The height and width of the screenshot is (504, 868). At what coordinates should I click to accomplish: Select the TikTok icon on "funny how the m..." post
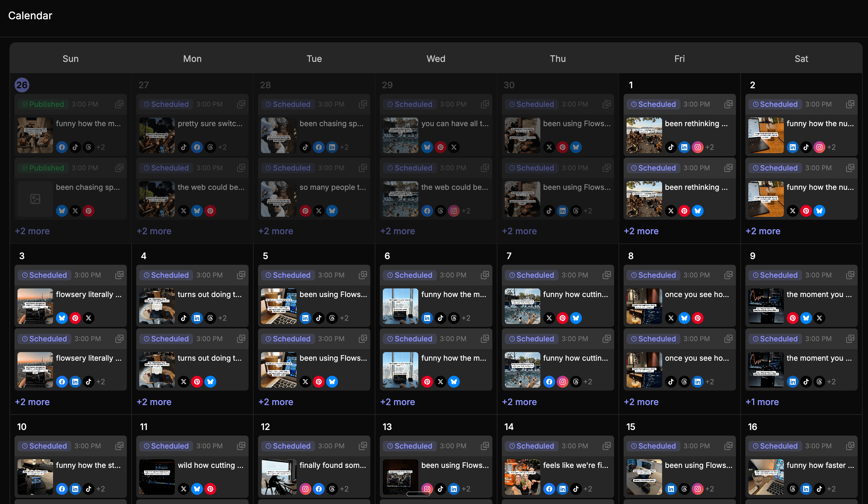(75, 147)
